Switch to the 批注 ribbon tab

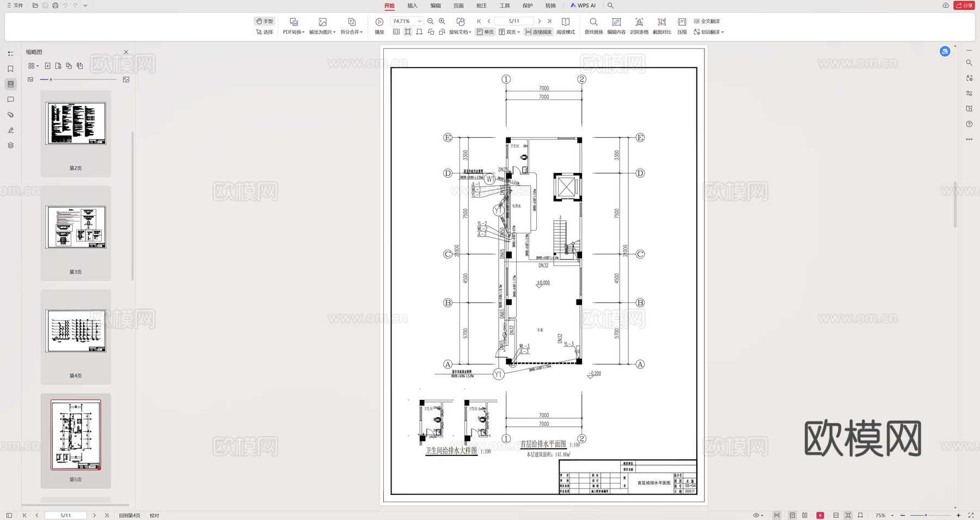click(x=481, y=5)
